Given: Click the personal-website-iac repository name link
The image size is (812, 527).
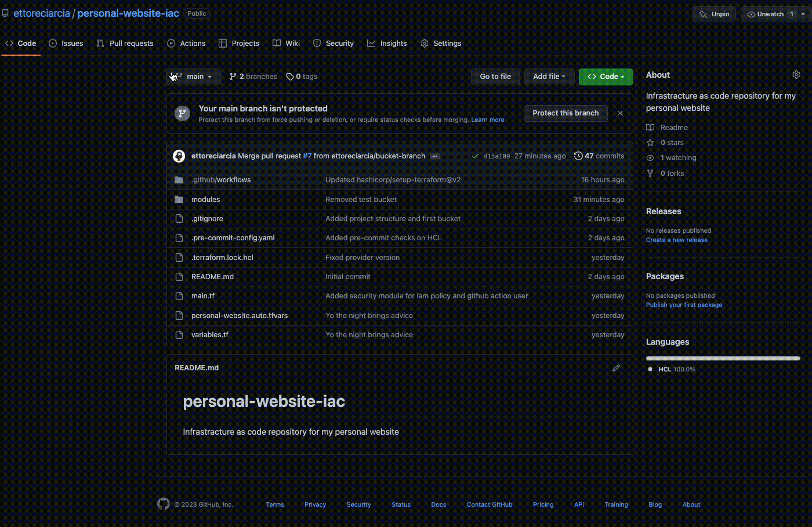Looking at the screenshot, I should click(x=128, y=13).
